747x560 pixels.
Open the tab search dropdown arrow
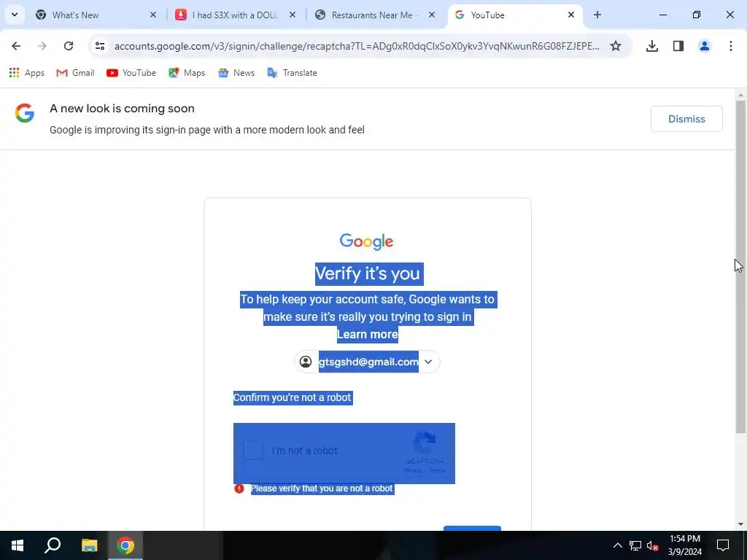coord(15,15)
